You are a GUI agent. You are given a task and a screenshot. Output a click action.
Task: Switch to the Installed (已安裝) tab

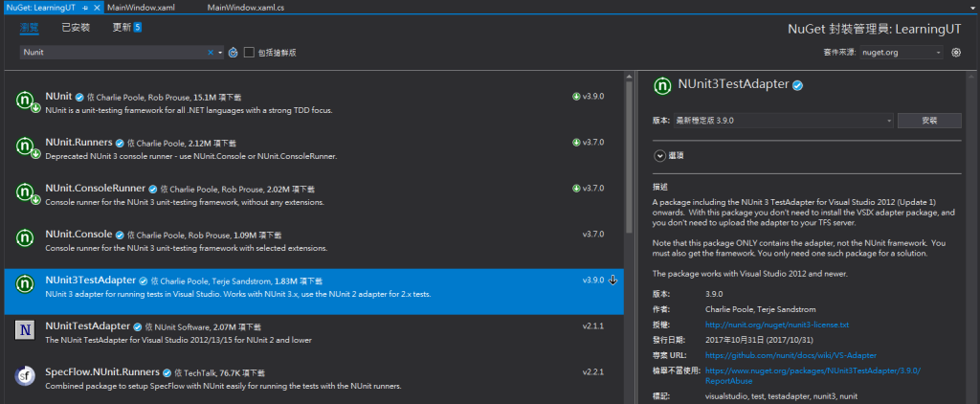pos(76,28)
